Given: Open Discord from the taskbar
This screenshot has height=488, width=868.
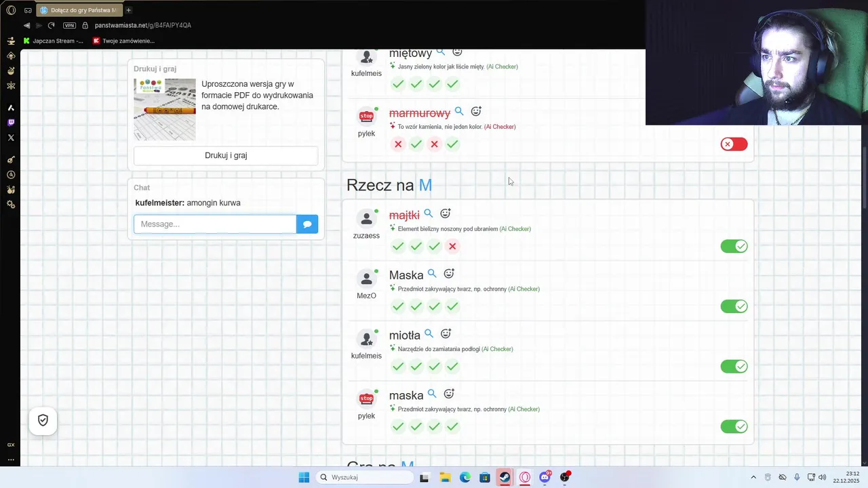Looking at the screenshot, I should point(545,477).
